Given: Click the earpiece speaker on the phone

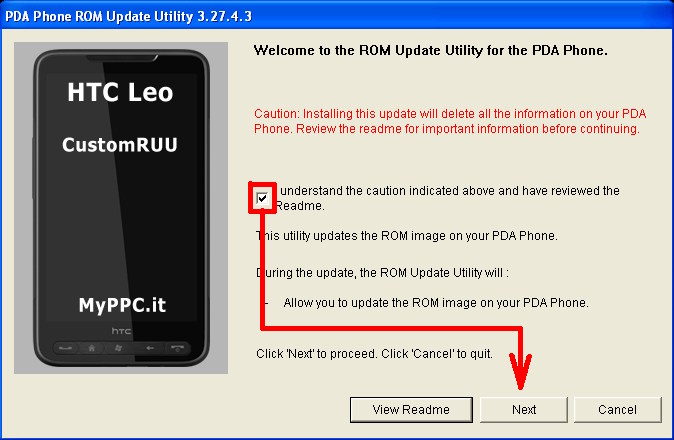Looking at the screenshot, I should pyautogui.click(x=121, y=58).
